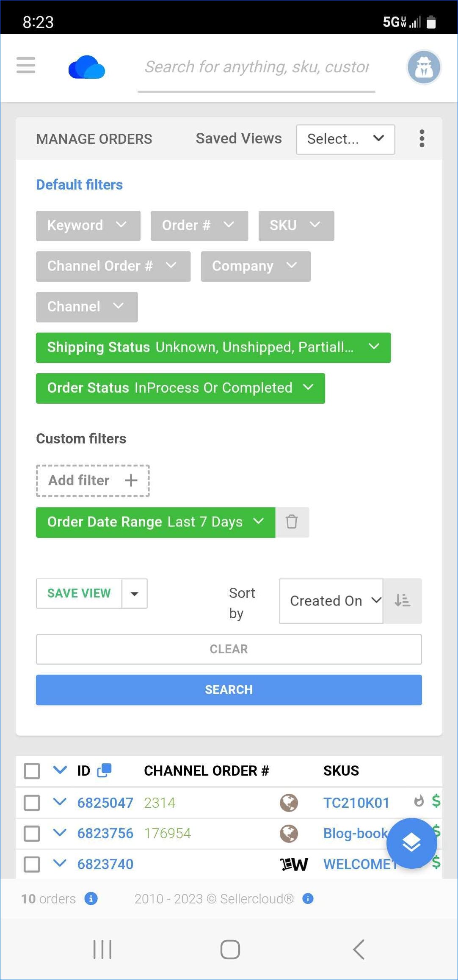This screenshot has width=458, height=980.
Task: Click the blue SEARCH button
Action: 229,690
